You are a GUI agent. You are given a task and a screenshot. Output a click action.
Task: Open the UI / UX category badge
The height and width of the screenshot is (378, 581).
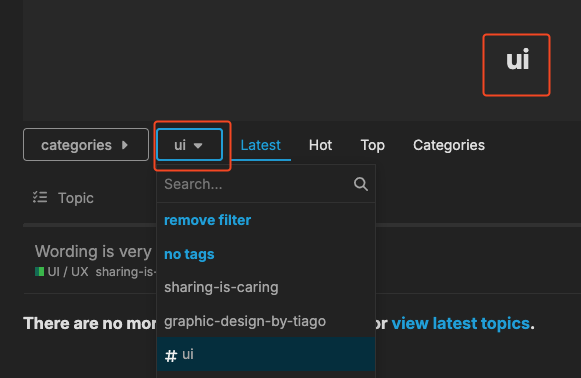[x=62, y=272]
